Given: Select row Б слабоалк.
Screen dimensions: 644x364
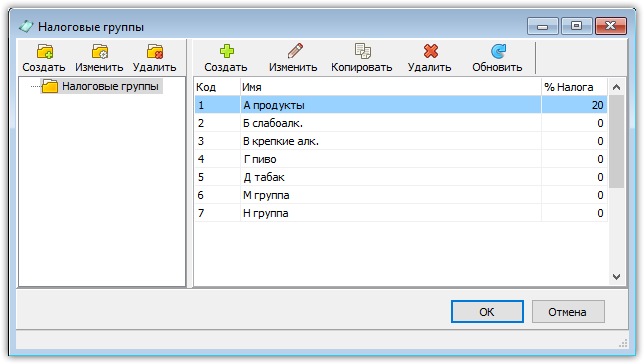Looking at the screenshot, I should (401, 123).
